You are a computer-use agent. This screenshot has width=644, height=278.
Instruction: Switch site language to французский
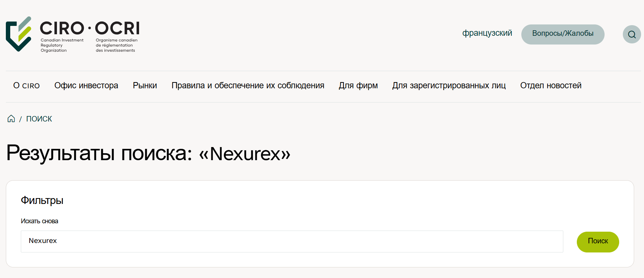pos(487,33)
